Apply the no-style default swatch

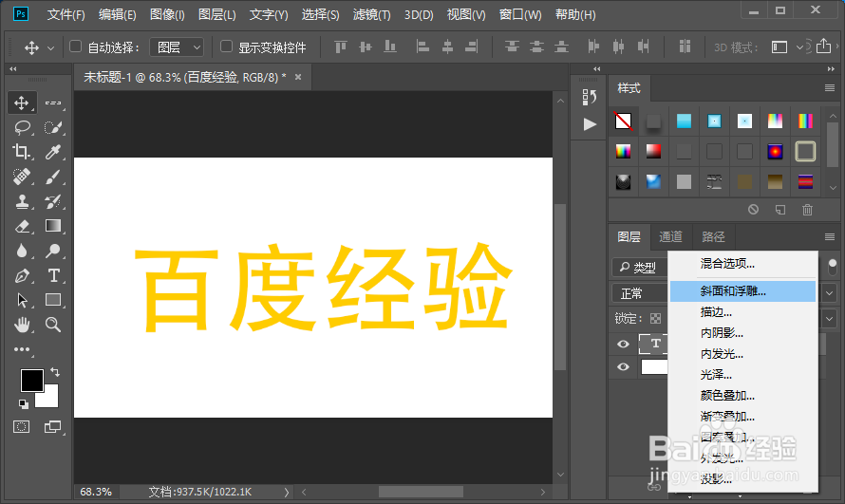[x=623, y=121]
